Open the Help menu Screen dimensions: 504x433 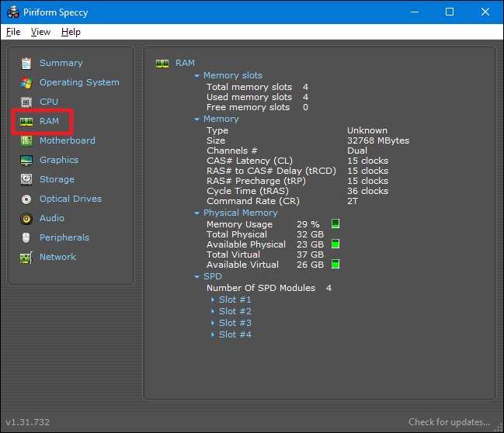71,32
